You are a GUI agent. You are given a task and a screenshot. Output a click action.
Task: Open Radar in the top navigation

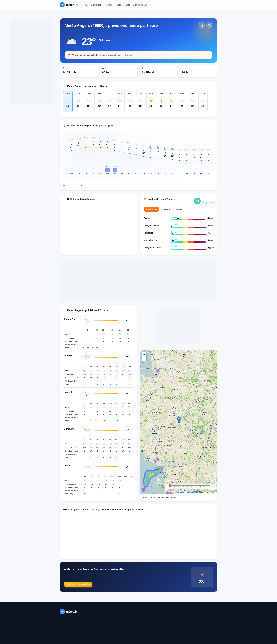[x=118, y=5]
